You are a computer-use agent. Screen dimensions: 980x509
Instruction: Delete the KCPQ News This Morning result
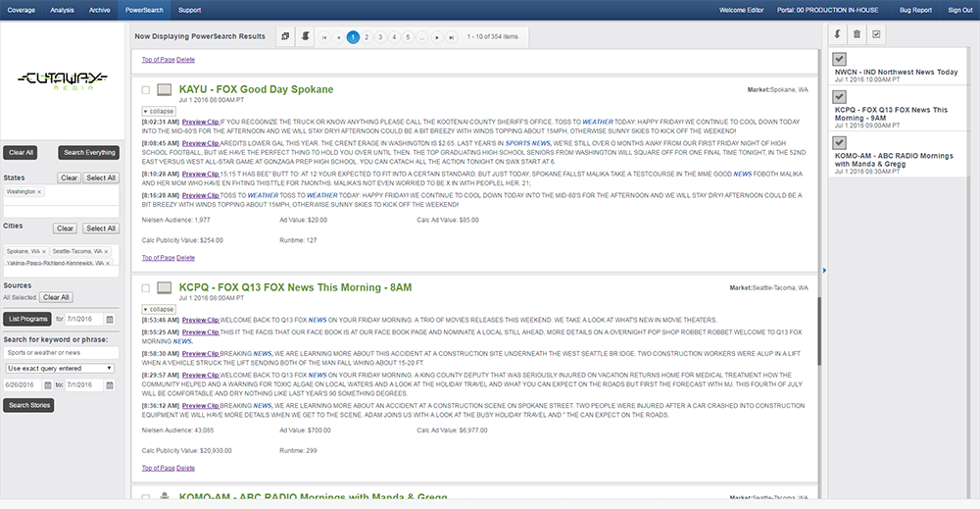click(x=185, y=468)
